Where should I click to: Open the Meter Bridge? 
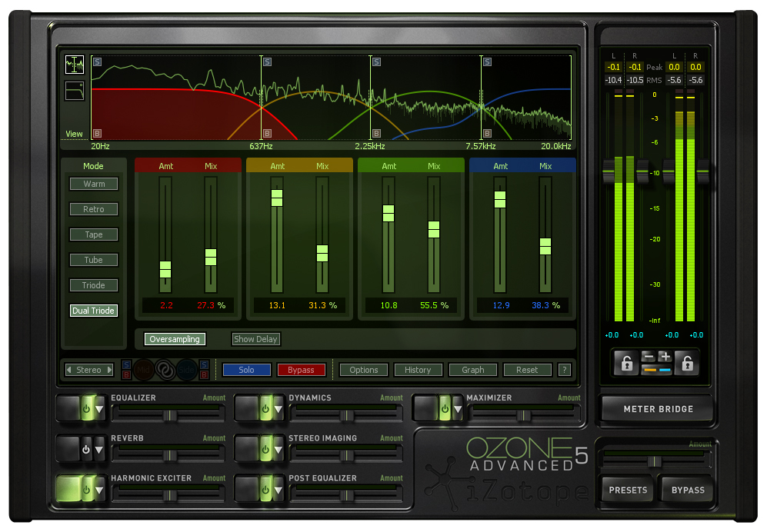coord(655,408)
